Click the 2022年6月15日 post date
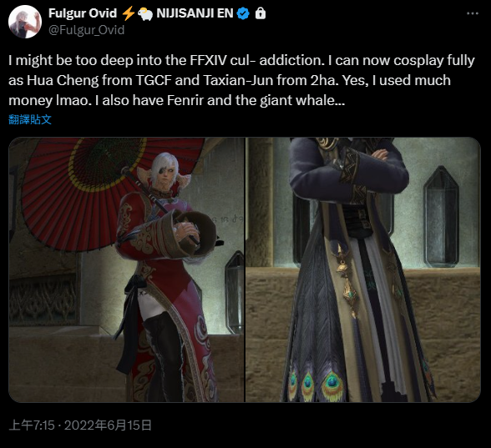Viewport: 491px width, 448px height. (108, 425)
